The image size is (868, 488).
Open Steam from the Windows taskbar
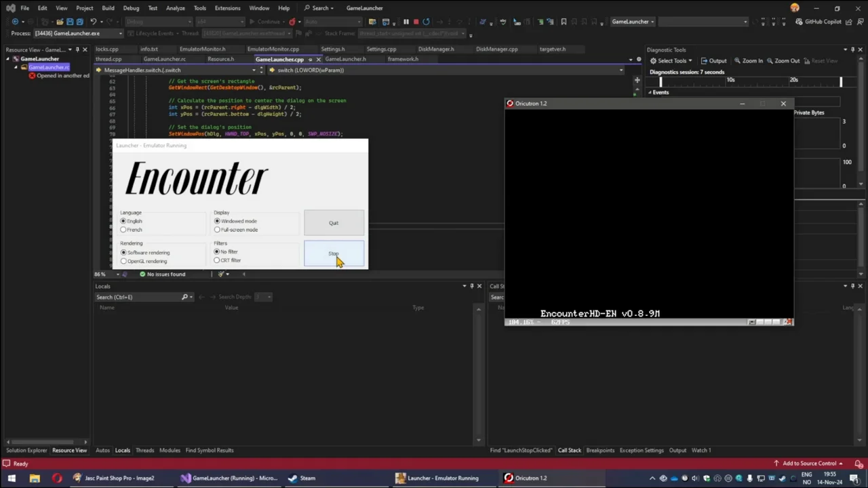tap(302, 478)
